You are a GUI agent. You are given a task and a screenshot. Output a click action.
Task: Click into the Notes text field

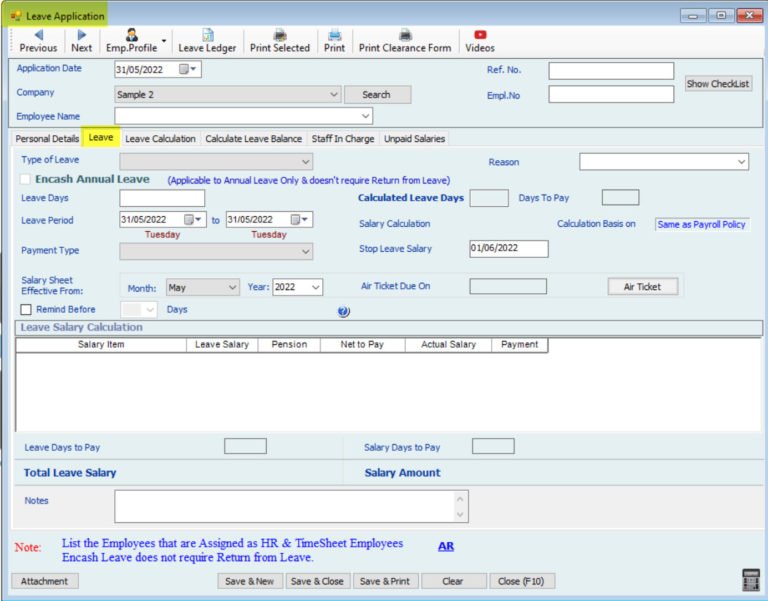284,506
